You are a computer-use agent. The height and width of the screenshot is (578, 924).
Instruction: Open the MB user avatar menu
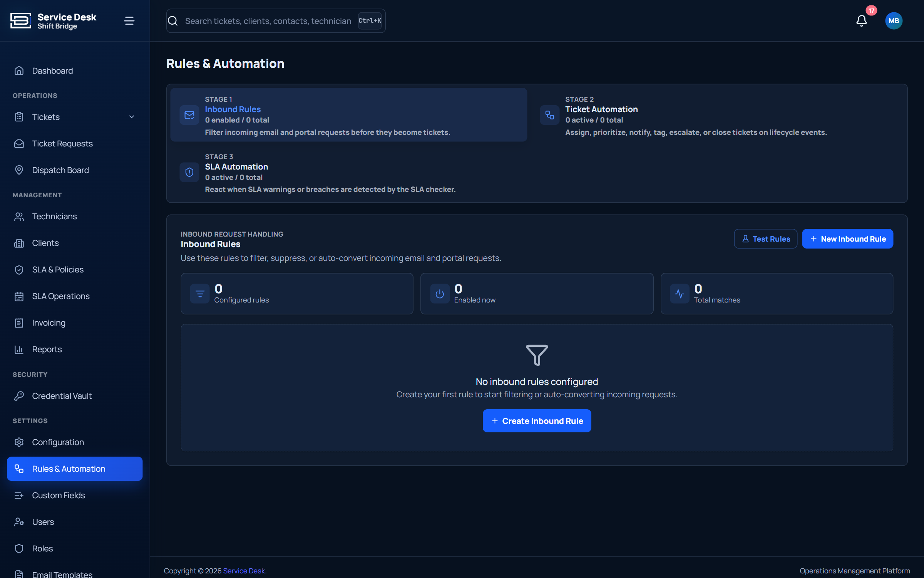(894, 21)
